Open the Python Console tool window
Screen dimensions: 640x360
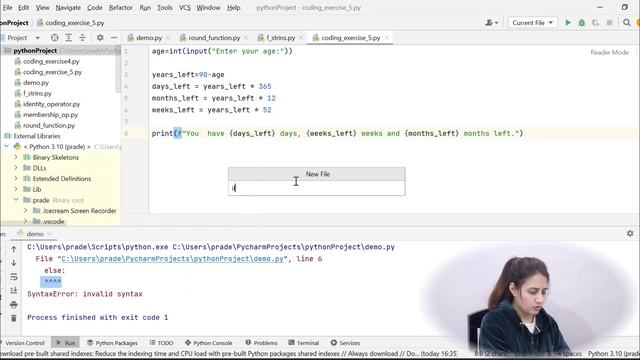pos(209,343)
